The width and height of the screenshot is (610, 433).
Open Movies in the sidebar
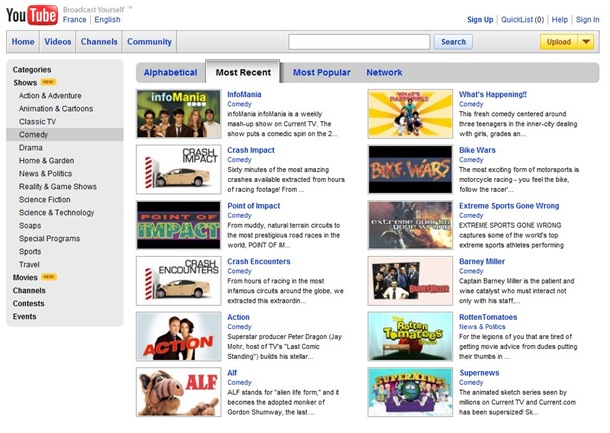pos(25,277)
